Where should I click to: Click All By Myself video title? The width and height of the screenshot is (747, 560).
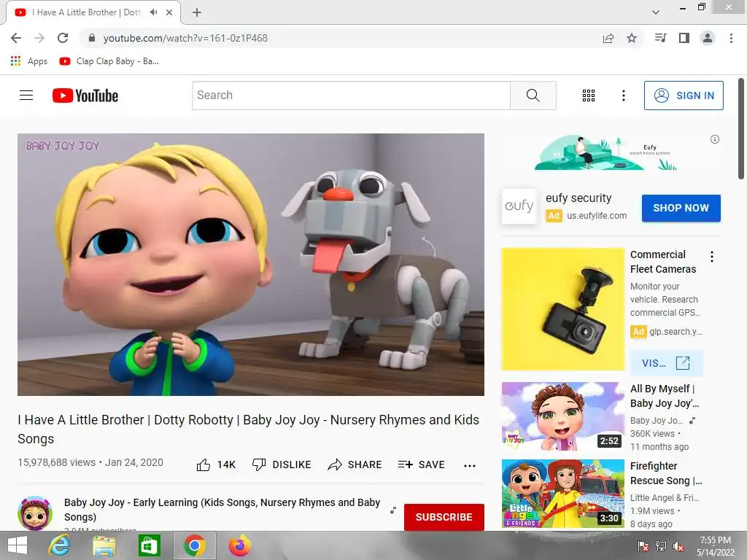point(665,396)
